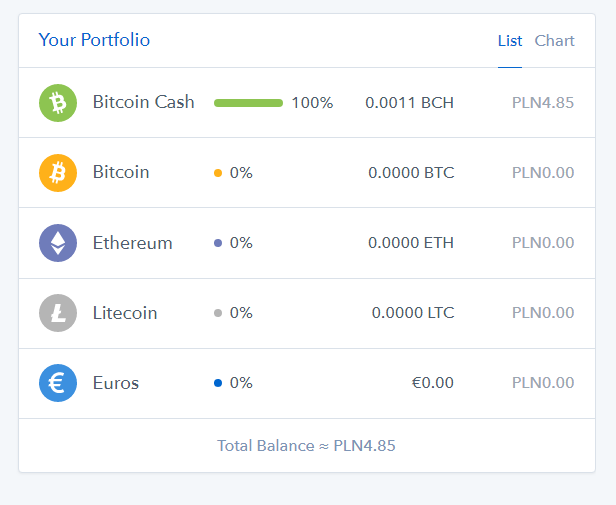This screenshot has width=616, height=505.
Task: Click the blue Euros percentage dot
Action: [x=218, y=383]
